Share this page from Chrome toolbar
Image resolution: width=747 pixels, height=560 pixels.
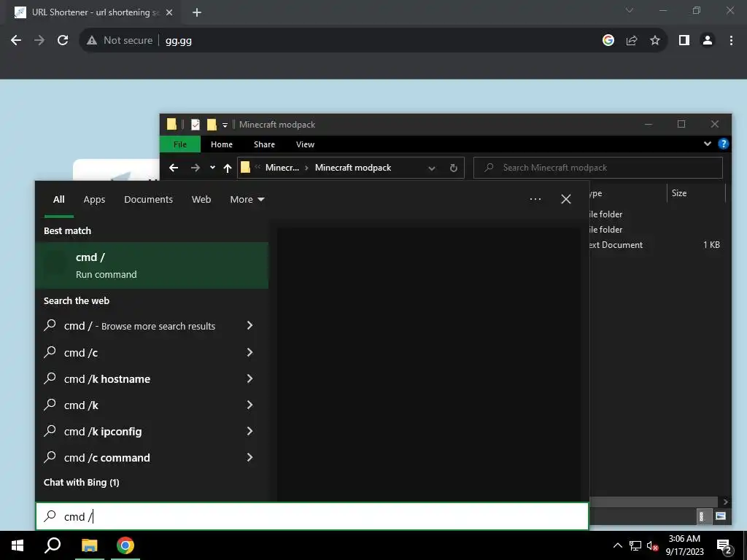point(632,41)
